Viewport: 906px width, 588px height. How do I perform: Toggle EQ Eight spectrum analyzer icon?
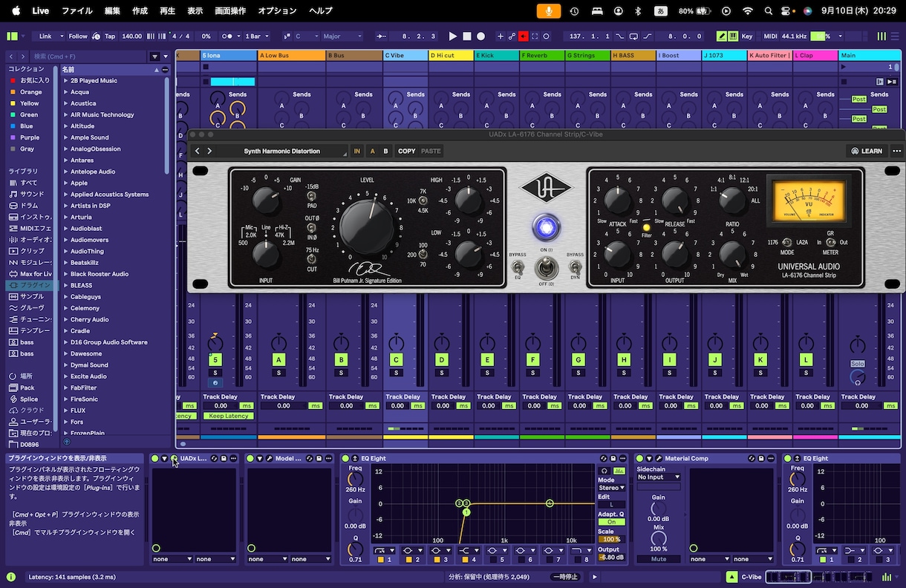click(x=619, y=471)
